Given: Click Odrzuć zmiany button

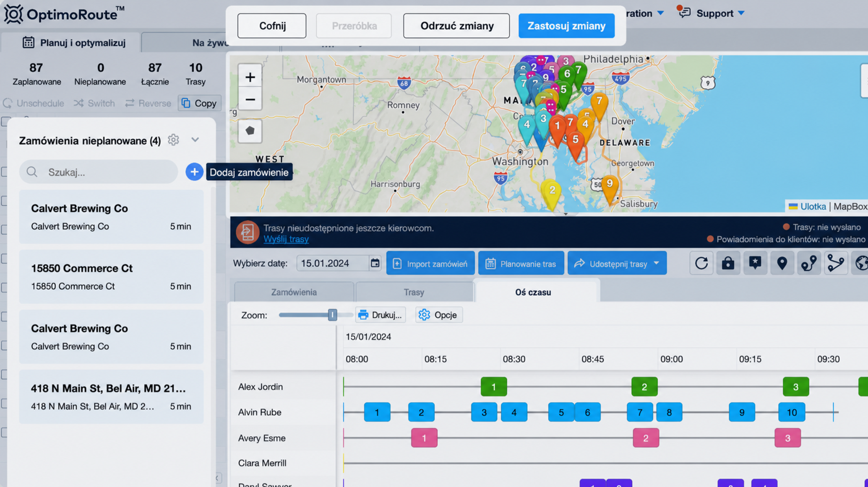Looking at the screenshot, I should [456, 26].
